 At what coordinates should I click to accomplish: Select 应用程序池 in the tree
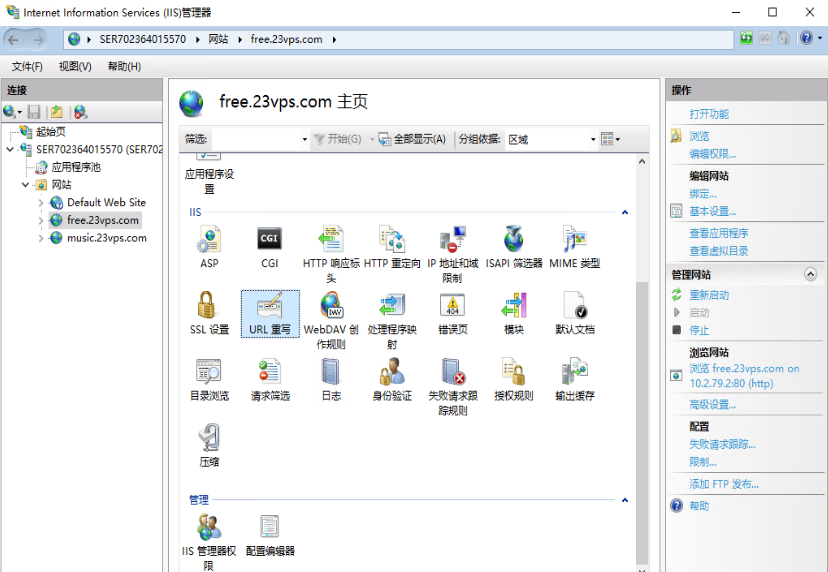tap(76, 167)
